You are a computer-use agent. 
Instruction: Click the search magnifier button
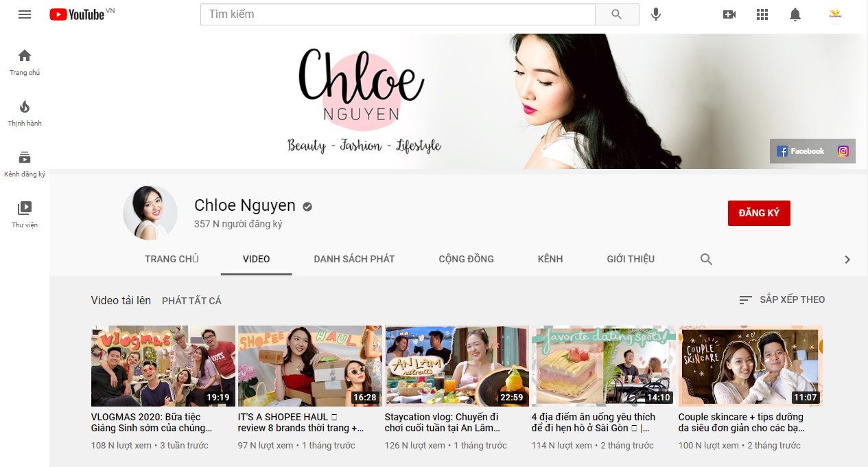(x=617, y=14)
